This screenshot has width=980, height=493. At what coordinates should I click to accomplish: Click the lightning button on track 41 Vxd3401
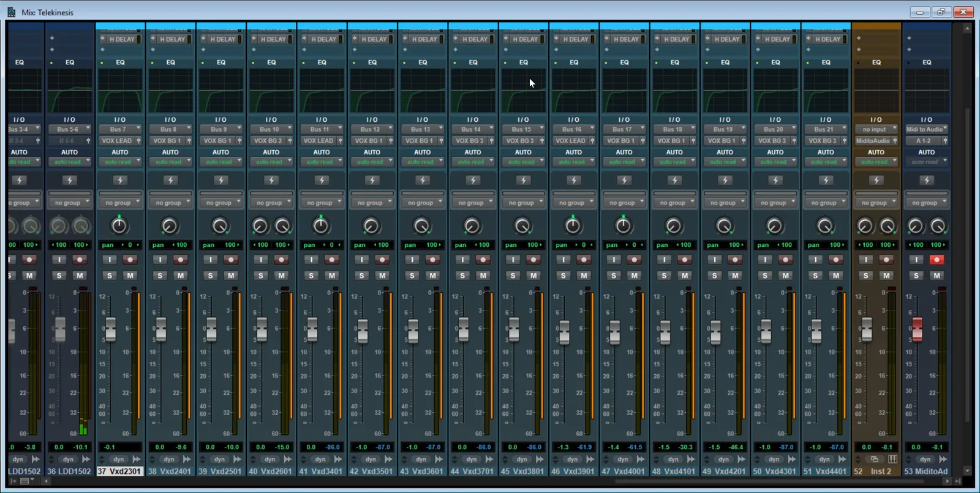(x=322, y=180)
